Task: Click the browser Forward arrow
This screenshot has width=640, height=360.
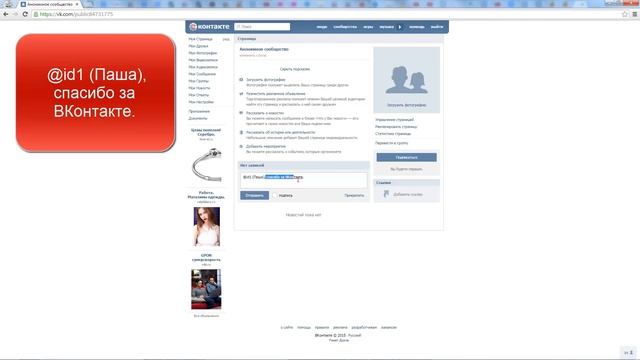Action: point(15,14)
